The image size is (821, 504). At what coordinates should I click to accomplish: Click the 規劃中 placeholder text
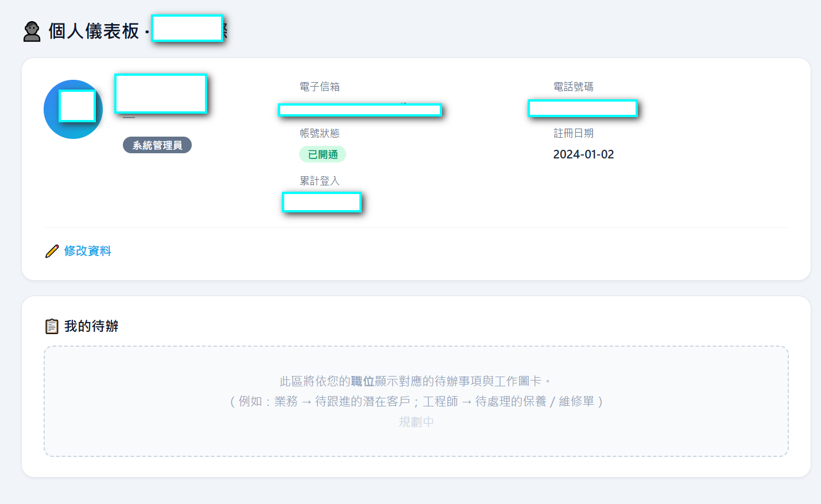[416, 422]
